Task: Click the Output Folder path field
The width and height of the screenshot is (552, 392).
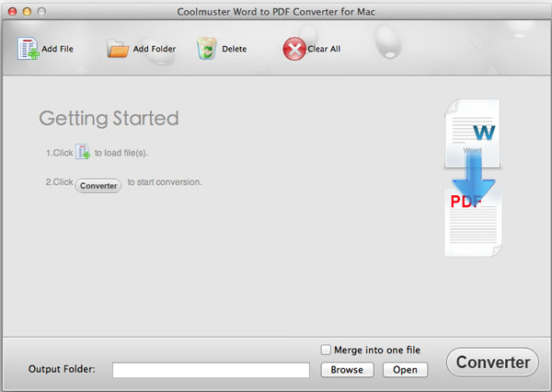Action: 211,370
